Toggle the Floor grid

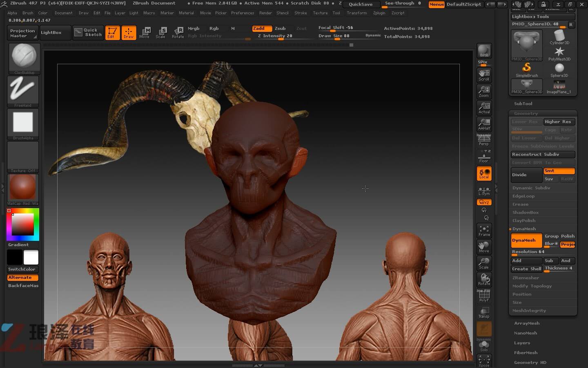(484, 157)
